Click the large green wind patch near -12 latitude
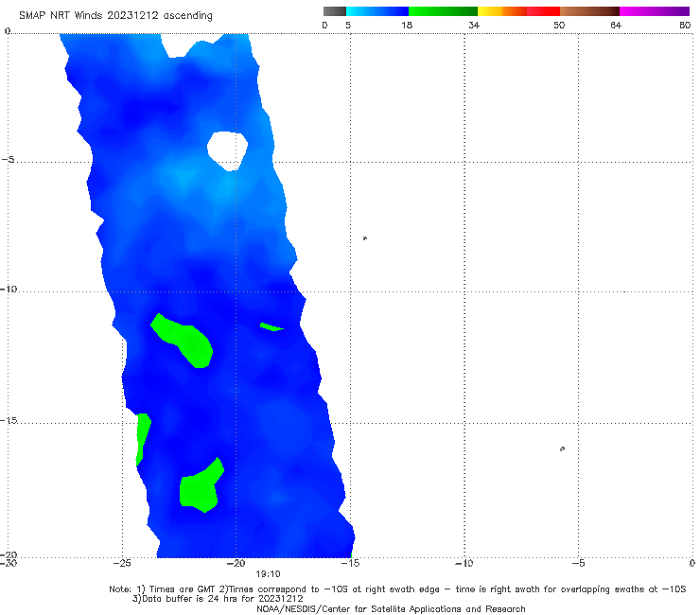The image size is (700, 615). [183, 341]
